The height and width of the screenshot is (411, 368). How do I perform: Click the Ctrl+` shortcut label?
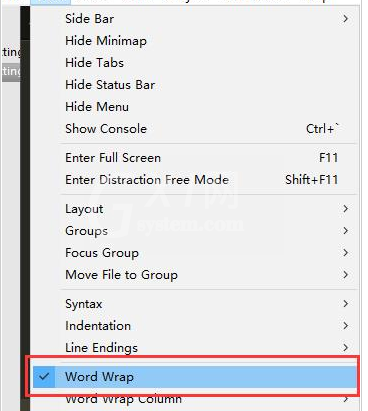pyautogui.click(x=322, y=129)
